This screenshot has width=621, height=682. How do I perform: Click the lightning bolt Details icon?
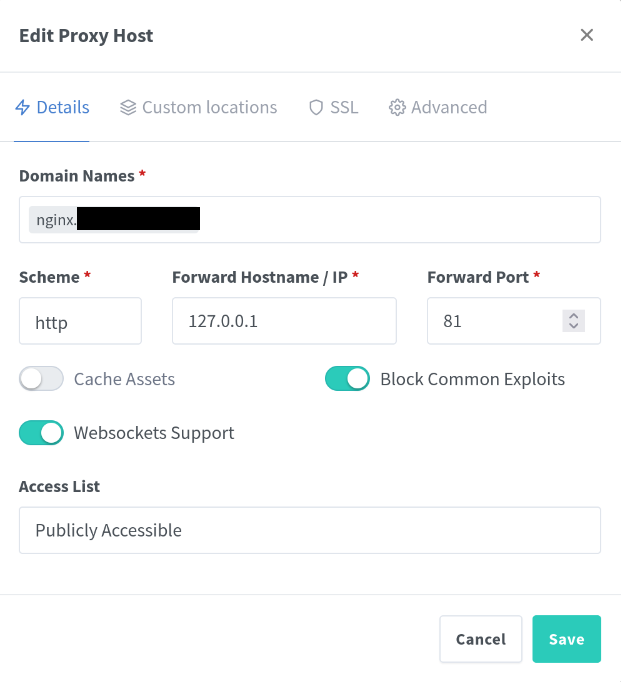point(23,108)
